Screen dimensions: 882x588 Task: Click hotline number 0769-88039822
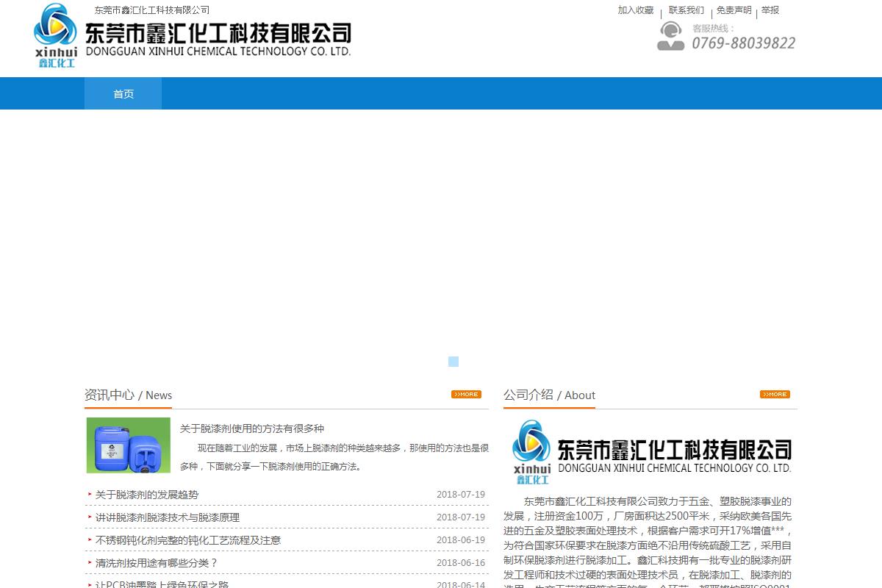(743, 43)
